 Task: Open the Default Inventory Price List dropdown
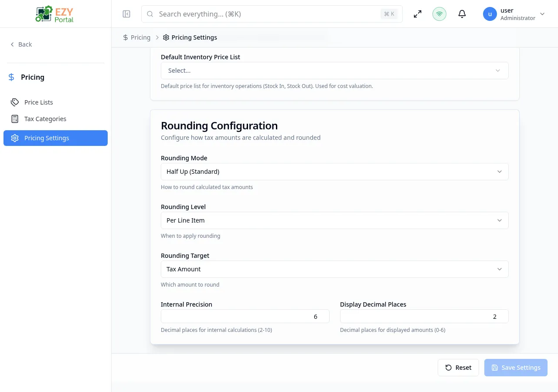(334, 71)
